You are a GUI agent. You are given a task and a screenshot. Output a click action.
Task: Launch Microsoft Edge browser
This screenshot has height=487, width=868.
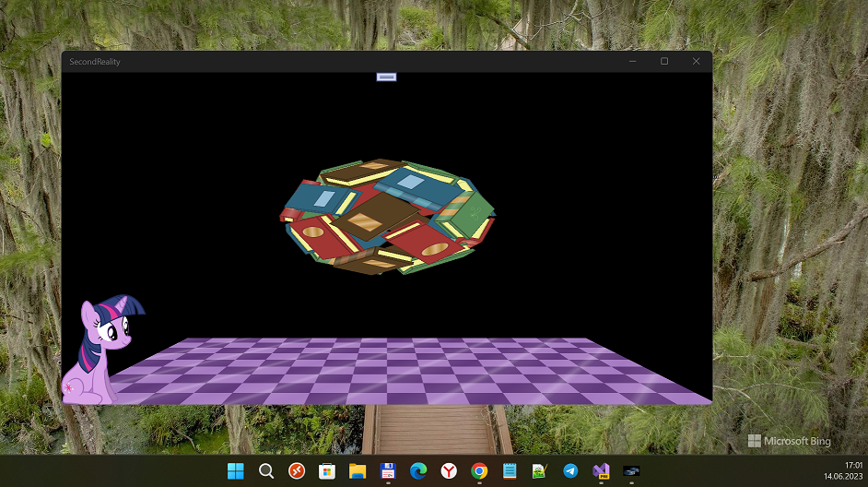[x=418, y=471]
